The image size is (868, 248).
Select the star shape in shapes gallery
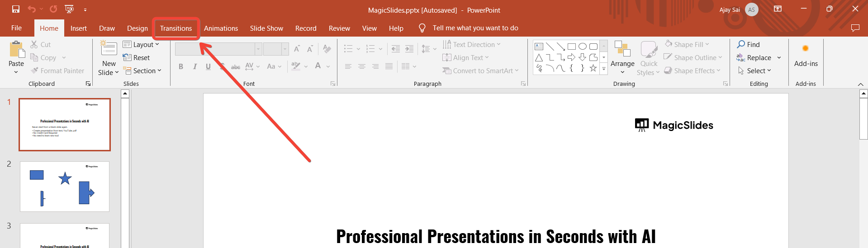[x=593, y=68]
